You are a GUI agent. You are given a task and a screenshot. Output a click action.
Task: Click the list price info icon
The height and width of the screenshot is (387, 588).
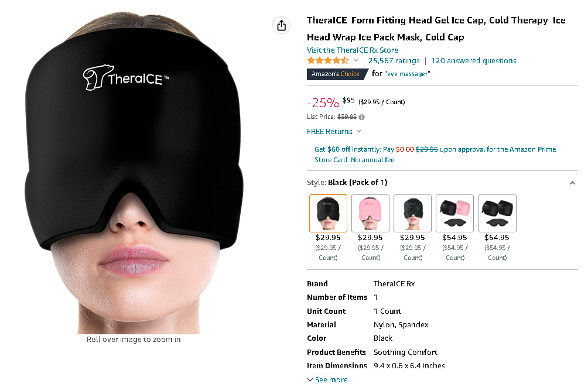361,117
